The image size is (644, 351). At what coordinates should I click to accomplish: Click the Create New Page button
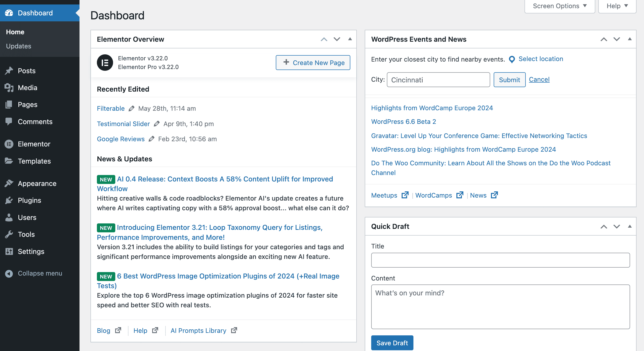pyautogui.click(x=313, y=63)
